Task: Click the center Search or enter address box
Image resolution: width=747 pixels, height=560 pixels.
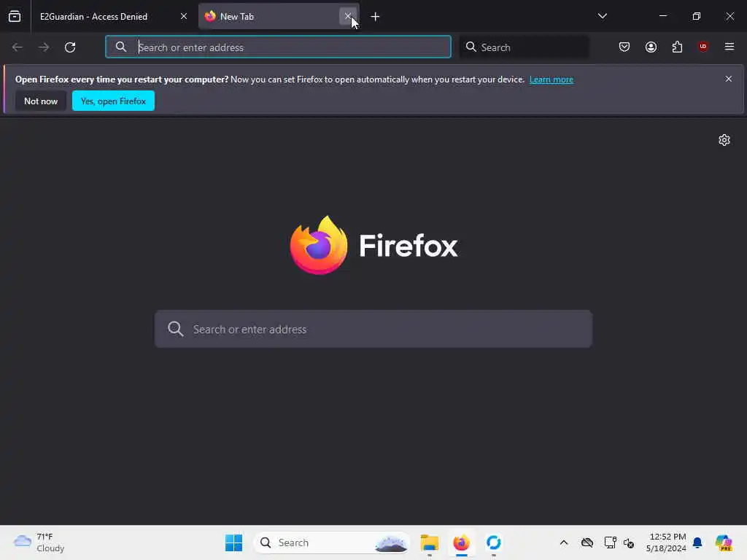Action: tap(373, 329)
